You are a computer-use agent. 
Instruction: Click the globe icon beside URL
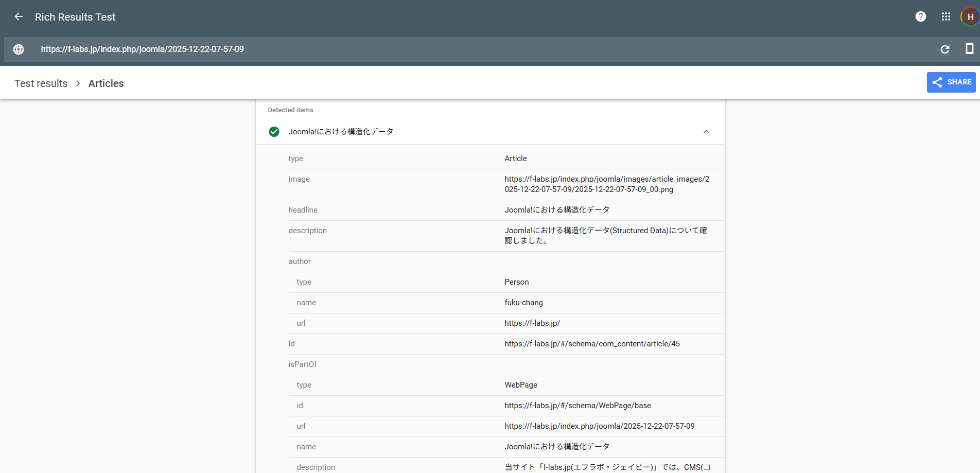pyautogui.click(x=19, y=49)
